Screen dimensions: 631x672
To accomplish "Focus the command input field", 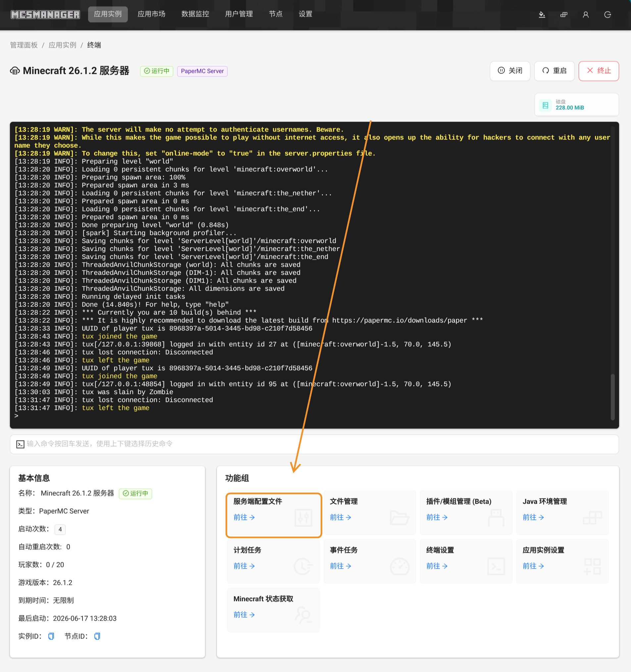I will click(x=314, y=444).
